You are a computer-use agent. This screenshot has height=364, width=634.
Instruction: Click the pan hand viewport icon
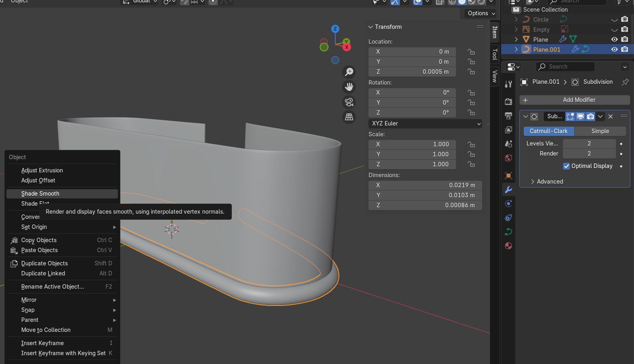(349, 87)
